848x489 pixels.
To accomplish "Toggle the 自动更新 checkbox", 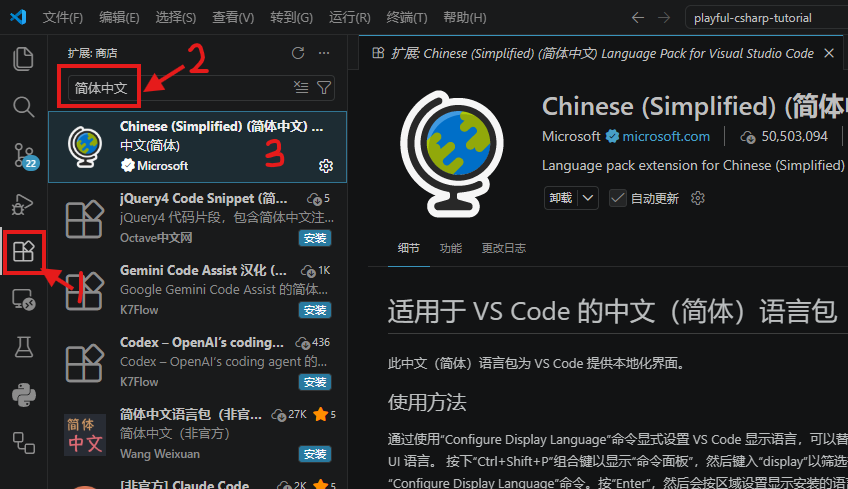I will [x=617, y=199].
